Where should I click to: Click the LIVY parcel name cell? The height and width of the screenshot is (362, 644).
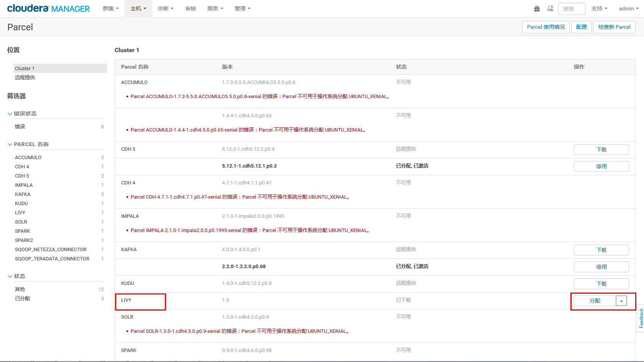(126, 300)
